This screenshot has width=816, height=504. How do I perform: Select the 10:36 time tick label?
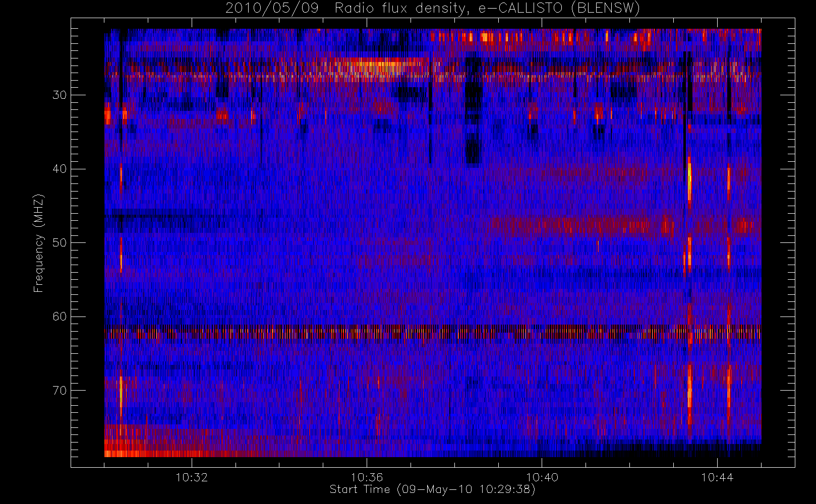point(367,477)
